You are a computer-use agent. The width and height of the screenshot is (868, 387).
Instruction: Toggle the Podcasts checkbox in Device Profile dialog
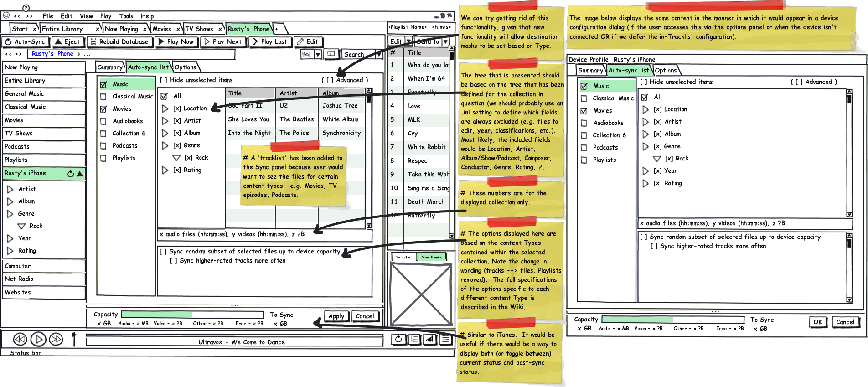[x=584, y=148]
